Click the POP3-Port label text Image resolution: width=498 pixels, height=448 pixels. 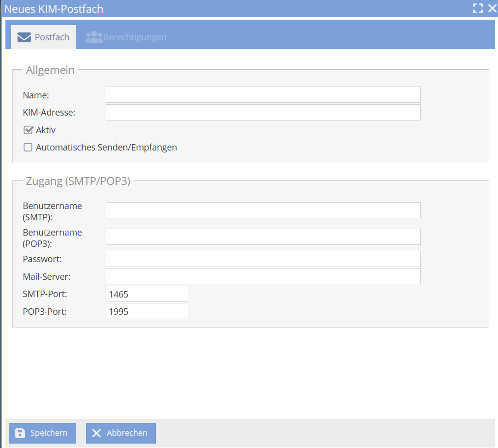pos(44,311)
